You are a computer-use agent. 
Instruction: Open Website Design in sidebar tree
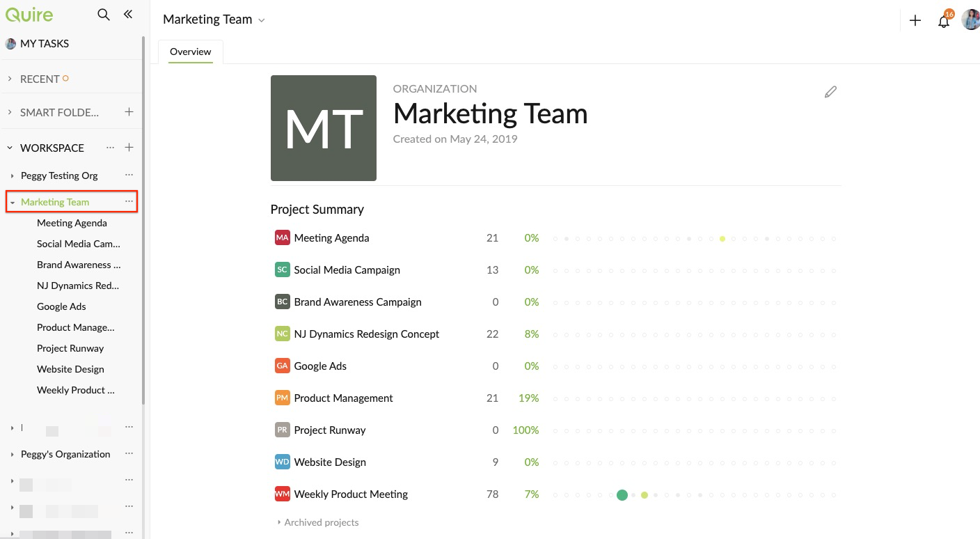[70, 369]
